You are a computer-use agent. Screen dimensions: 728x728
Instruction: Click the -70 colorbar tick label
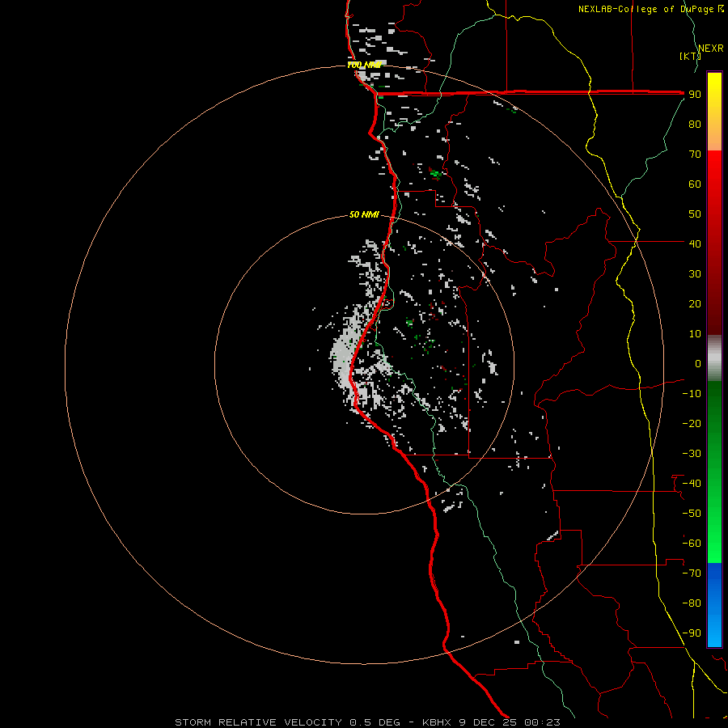[692, 574]
